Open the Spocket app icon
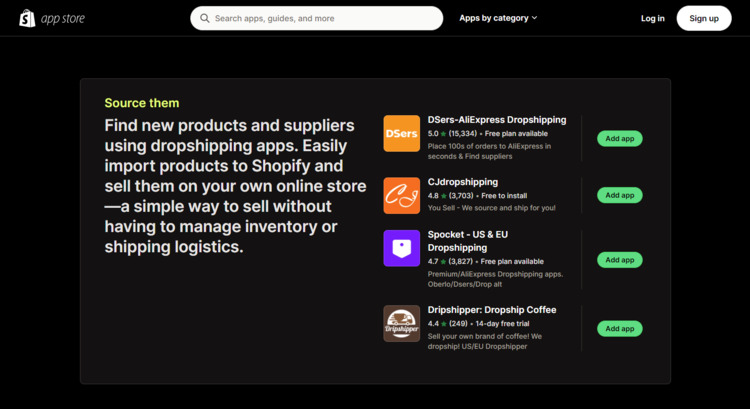Image resolution: width=750 pixels, height=409 pixels. click(401, 248)
